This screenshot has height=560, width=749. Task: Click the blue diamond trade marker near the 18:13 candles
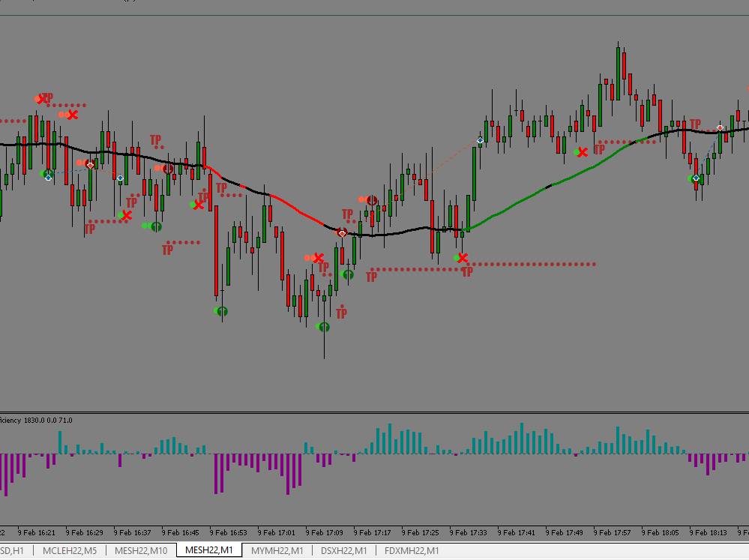[696, 178]
